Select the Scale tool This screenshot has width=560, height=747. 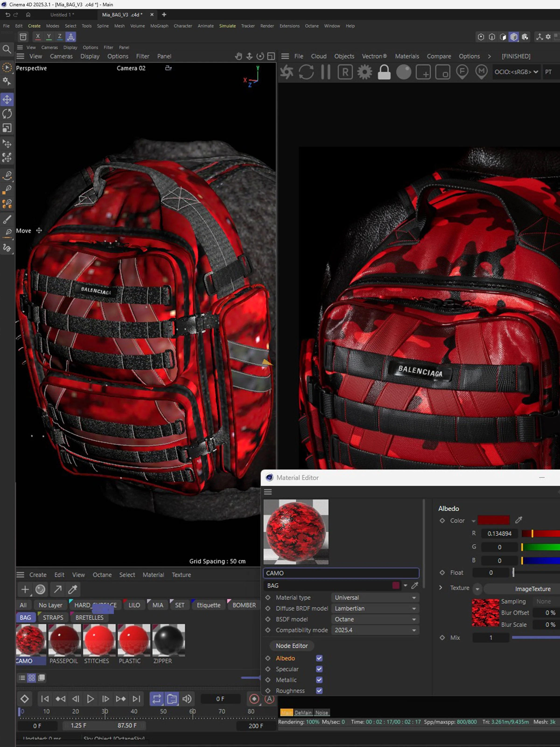pos(7,128)
